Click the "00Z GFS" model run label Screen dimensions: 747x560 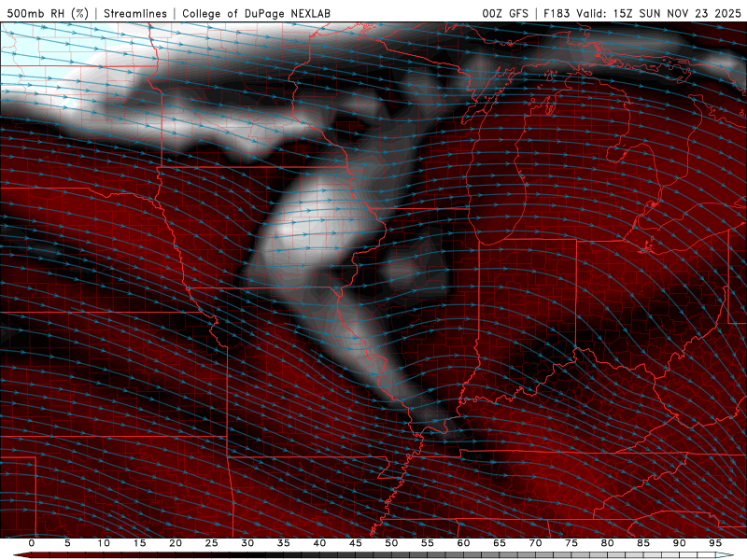(505, 13)
